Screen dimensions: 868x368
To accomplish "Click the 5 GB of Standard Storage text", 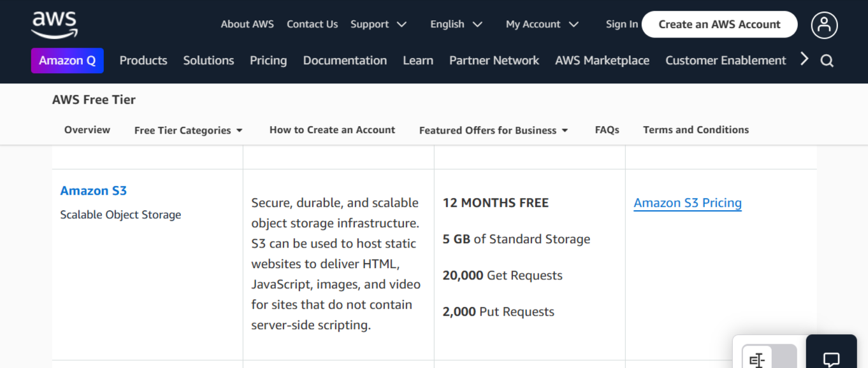I will click(516, 239).
